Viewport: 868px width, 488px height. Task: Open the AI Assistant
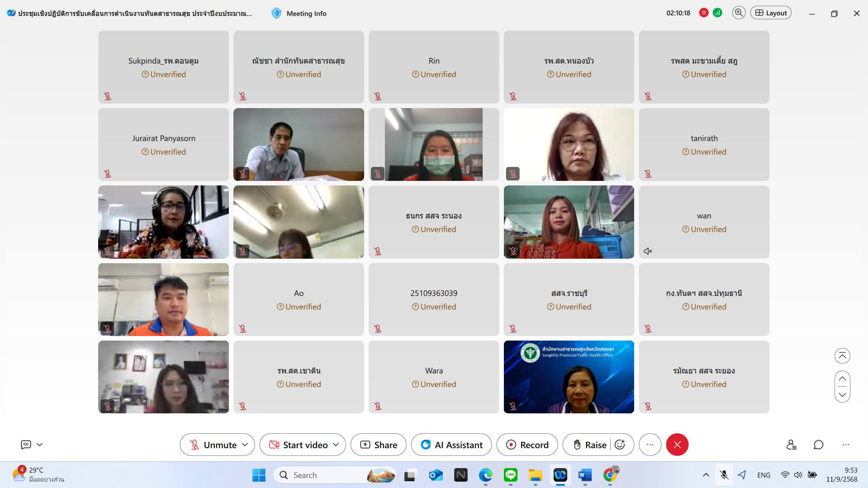(451, 445)
